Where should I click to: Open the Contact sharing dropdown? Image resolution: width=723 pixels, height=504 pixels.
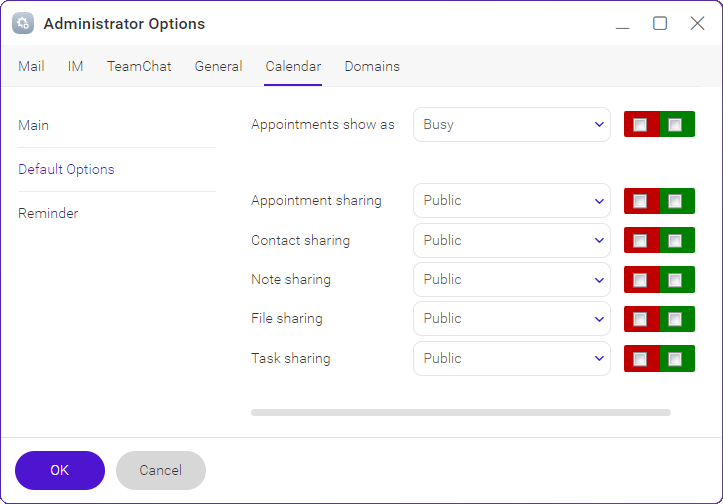tap(512, 240)
